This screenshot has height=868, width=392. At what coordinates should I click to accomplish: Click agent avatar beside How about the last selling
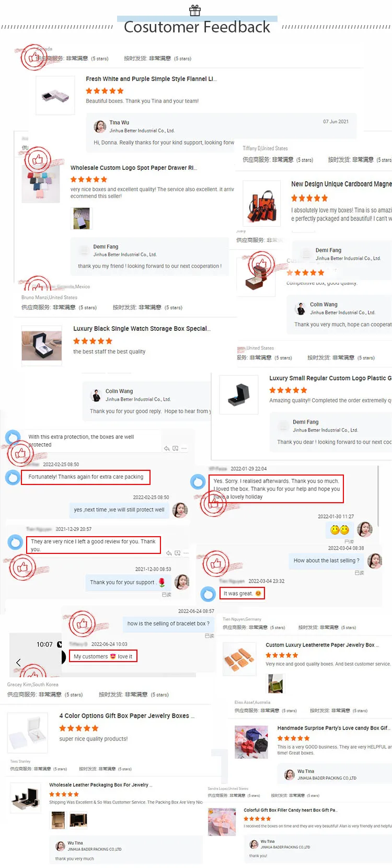(x=375, y=561)
